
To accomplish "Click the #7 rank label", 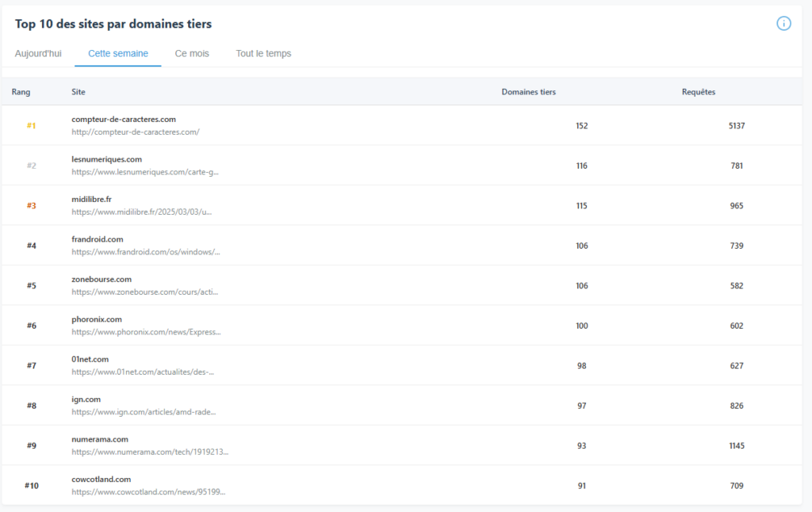I will 32,365.
